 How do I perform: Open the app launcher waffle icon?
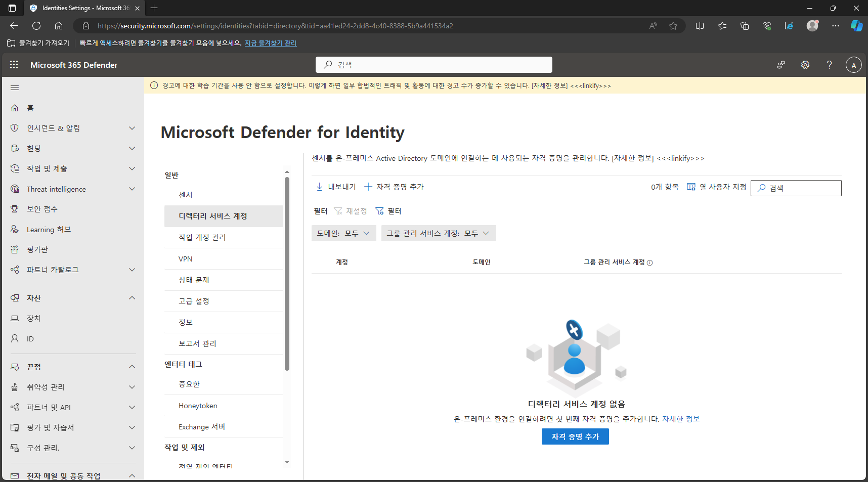pyautogui.click(x=14, y=65)
